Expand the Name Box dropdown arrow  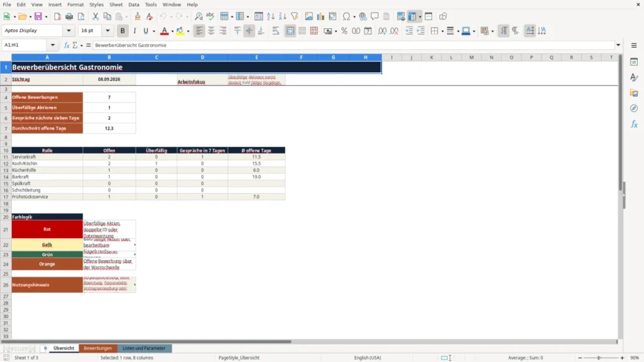tap(53, 45)
